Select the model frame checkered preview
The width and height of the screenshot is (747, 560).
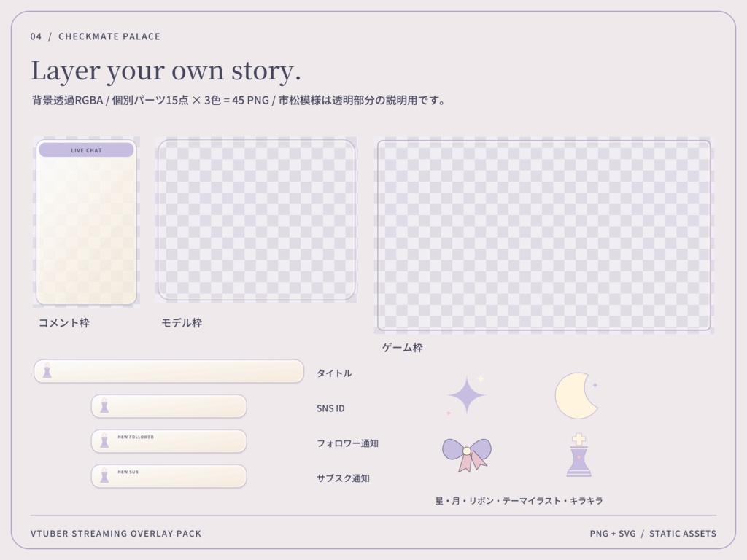pos(256,219)
